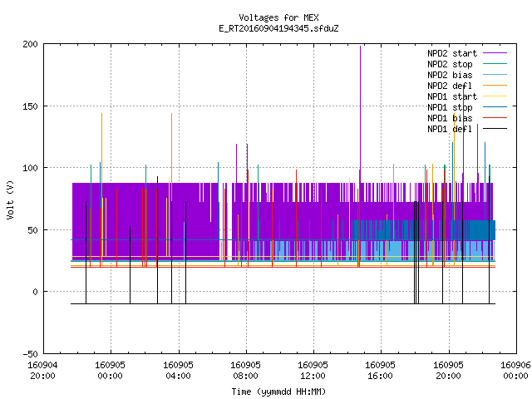Click the purple NPD2 start legend line

[x=495, y=53]
